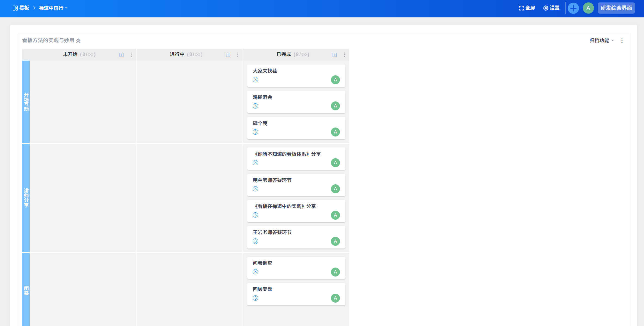Screen dimensions: 644x326
Task: Open the 归档功能 dropdown
Action: (x=602, y=41)
